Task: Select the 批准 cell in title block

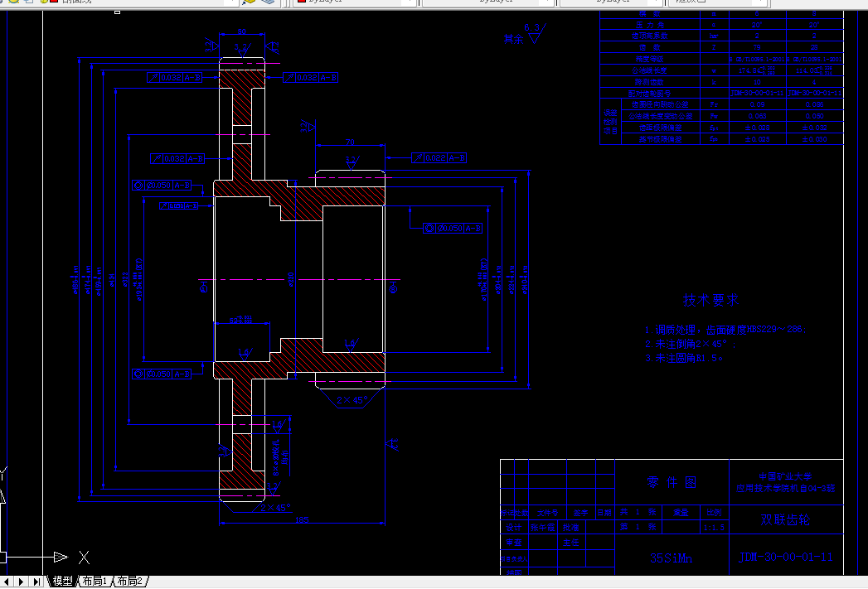Action: click(570, 528)
